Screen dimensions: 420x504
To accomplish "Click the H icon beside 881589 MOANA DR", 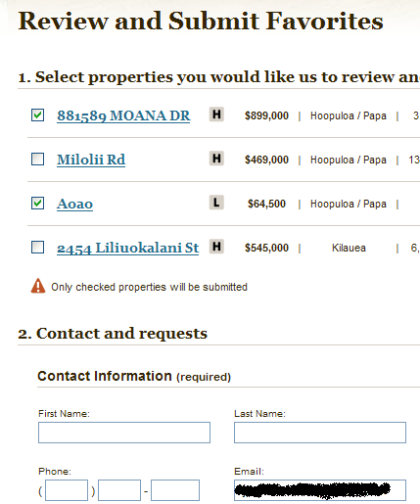I will (x=216, y=115).
